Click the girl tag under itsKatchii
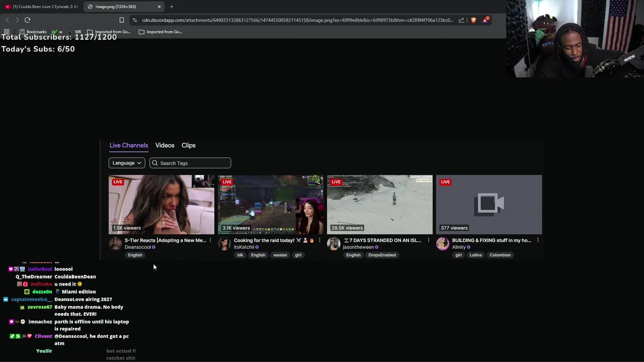 click(x=298, y=255)
